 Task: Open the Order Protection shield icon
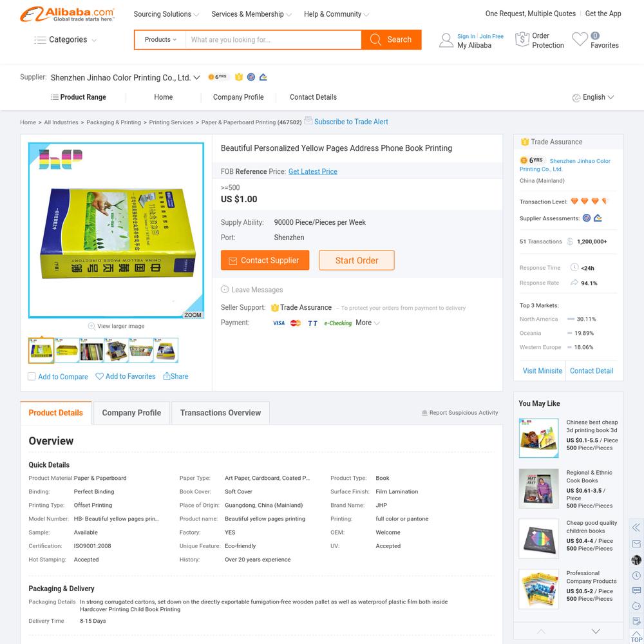click(x=522, y=39)
